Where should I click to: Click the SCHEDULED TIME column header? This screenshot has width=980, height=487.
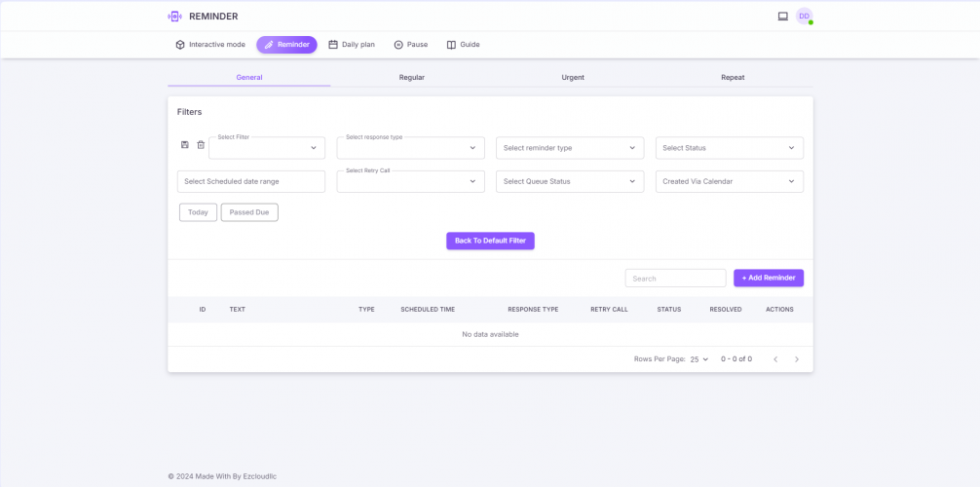(x=428, y=310)
